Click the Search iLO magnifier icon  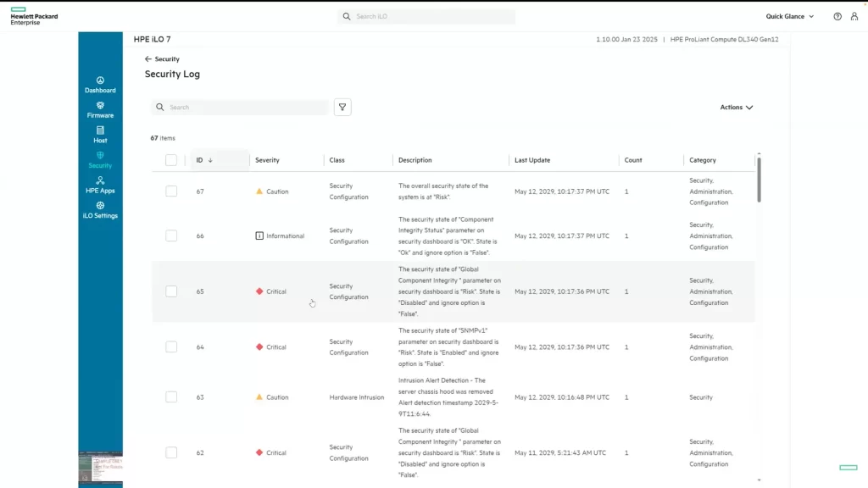point(347,17)
